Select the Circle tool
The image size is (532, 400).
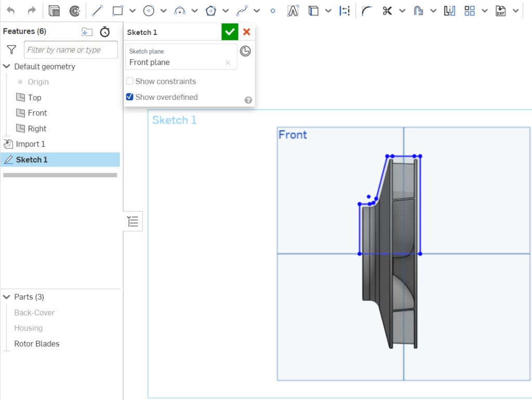pos(149,10)
